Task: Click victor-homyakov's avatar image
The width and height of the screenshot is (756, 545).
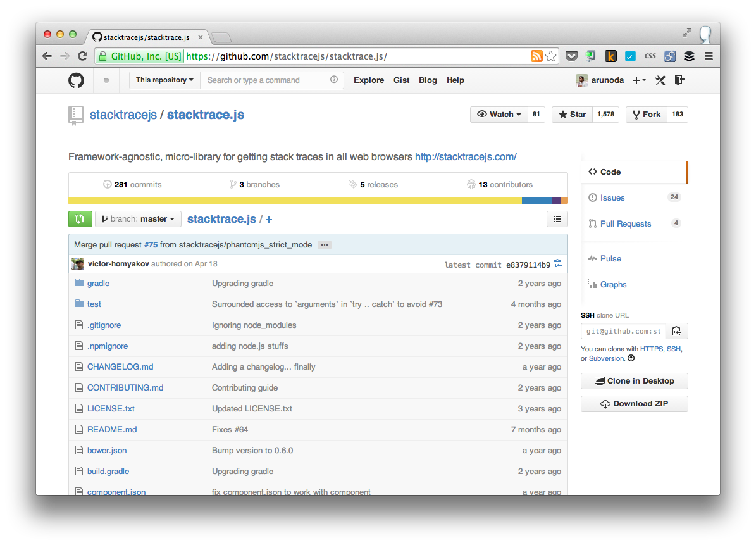Action: coord(78,264)
